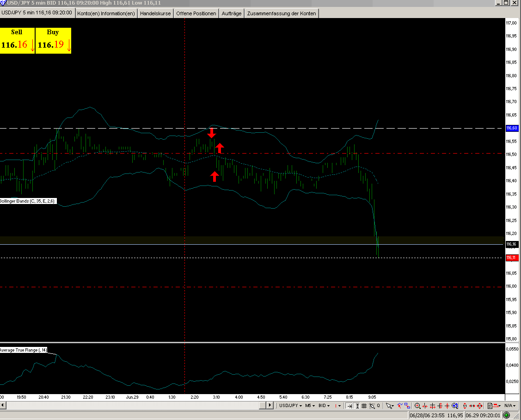Click the Q toolbar icon
521x420 pixels.
click(x=378, y=406)
